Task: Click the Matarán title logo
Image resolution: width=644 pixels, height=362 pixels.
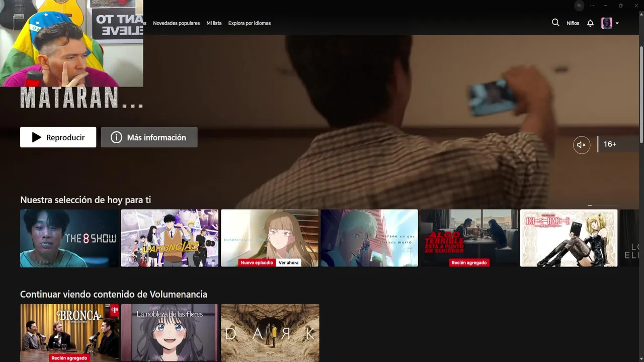Action: [x=82, y=98]
